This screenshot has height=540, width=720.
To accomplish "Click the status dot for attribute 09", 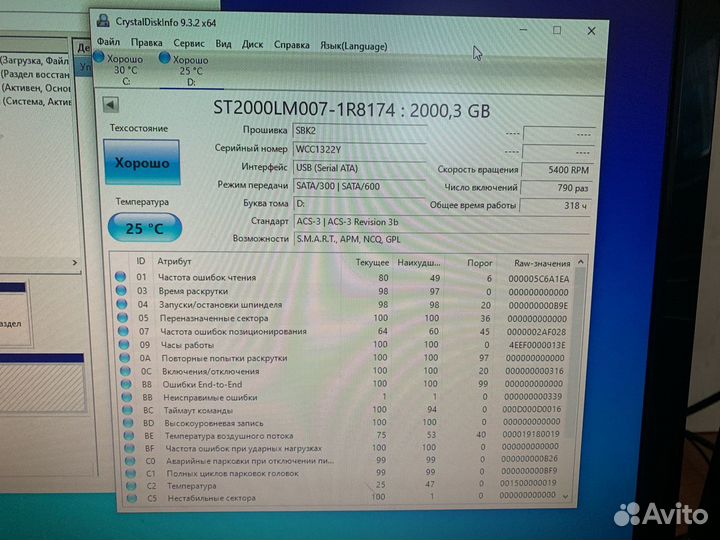I will 124,344.
